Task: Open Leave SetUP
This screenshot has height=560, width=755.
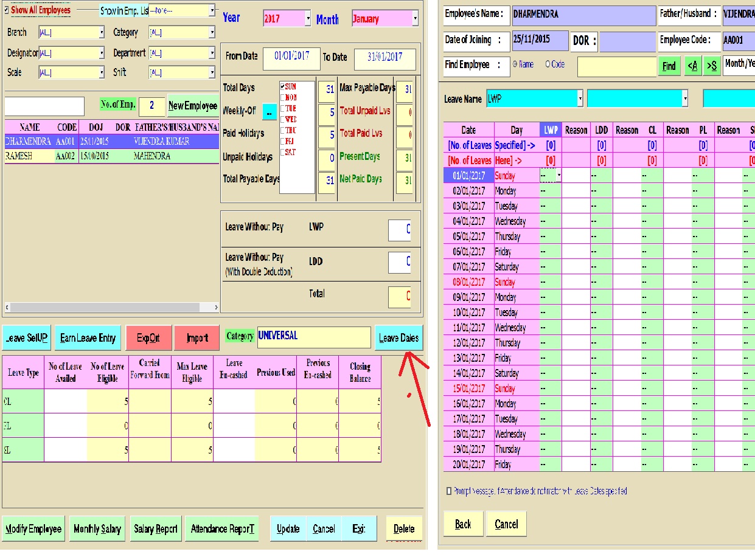Action: (x=26, y=338)
